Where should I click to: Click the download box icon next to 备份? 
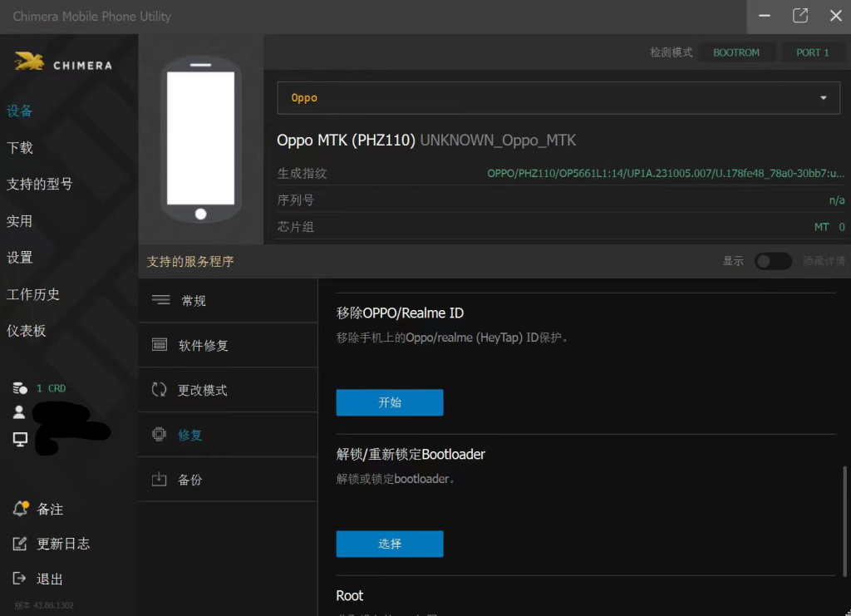(x=159, y=479)
